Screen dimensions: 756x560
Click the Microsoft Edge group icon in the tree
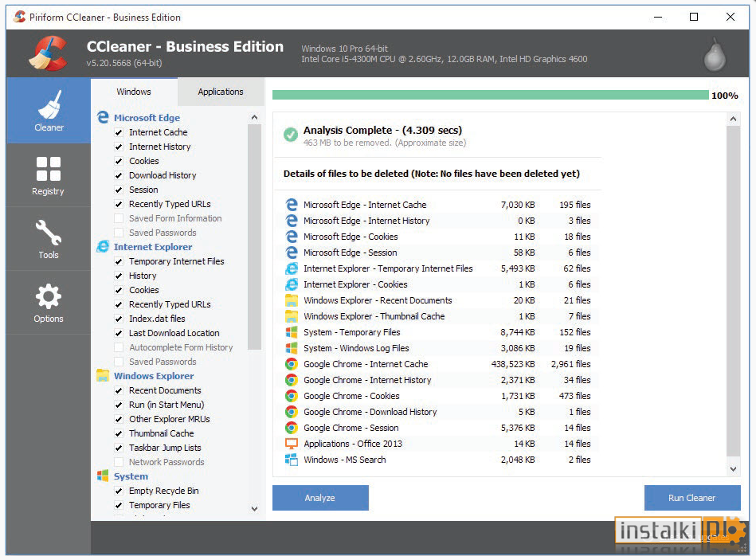click(103, 117)
